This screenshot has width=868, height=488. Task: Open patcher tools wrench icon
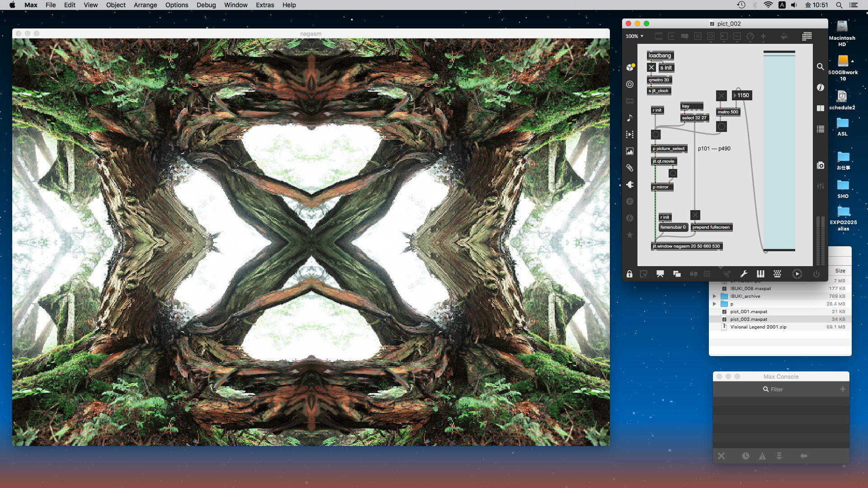tap(744, 274)
